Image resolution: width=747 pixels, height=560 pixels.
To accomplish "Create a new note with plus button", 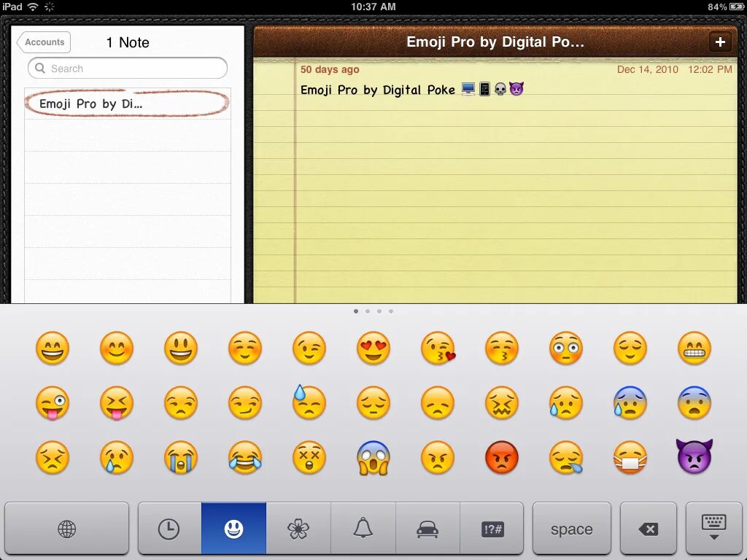I will click(720, 42).
